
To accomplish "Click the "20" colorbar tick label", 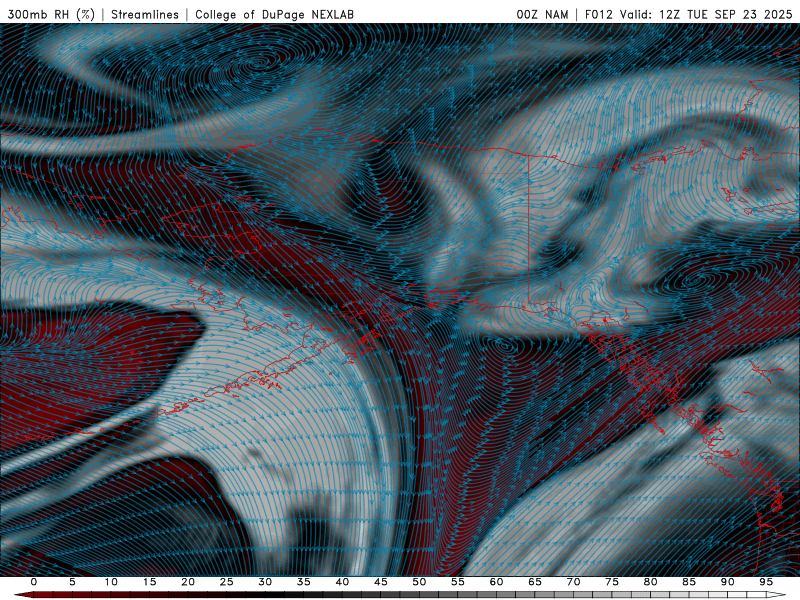I will (x=188, y=582).
